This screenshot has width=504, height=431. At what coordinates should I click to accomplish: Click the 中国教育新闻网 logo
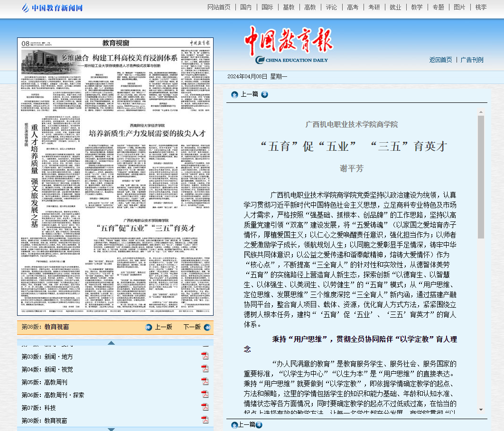pos(52,8)
